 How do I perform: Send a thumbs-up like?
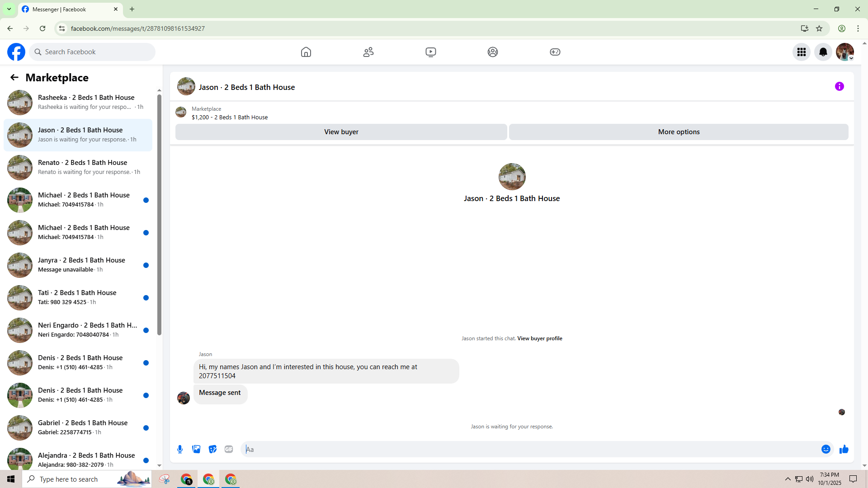tap(844, 449)
